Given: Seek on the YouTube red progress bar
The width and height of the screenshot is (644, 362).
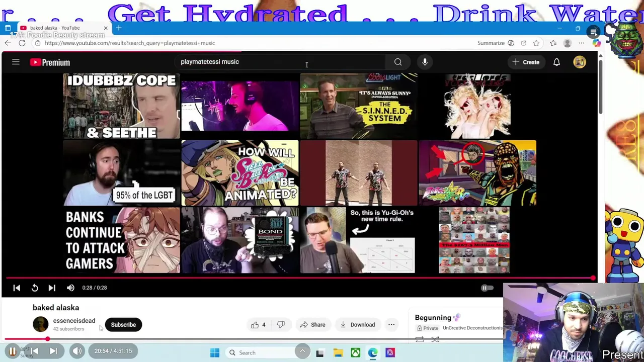Looking at the screenshot, I should 300,278.
